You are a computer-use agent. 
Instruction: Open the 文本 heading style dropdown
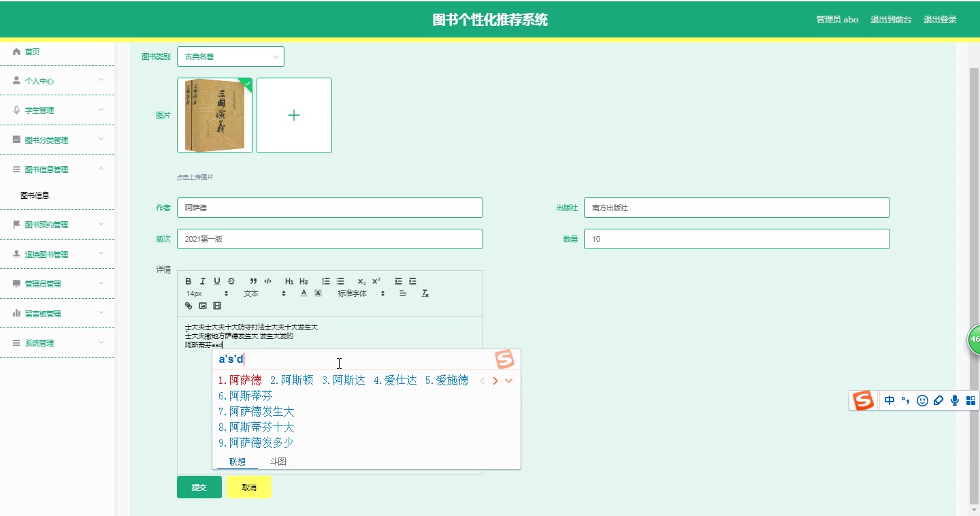[x=265, y=293]
